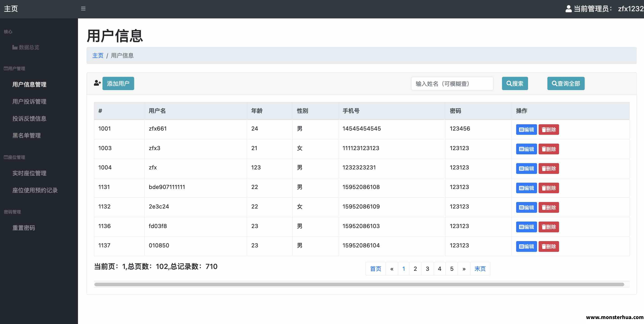Viewport: 644px width, 324px height.
Task: Go to 末页 last page
Action: tap(480, 269)
